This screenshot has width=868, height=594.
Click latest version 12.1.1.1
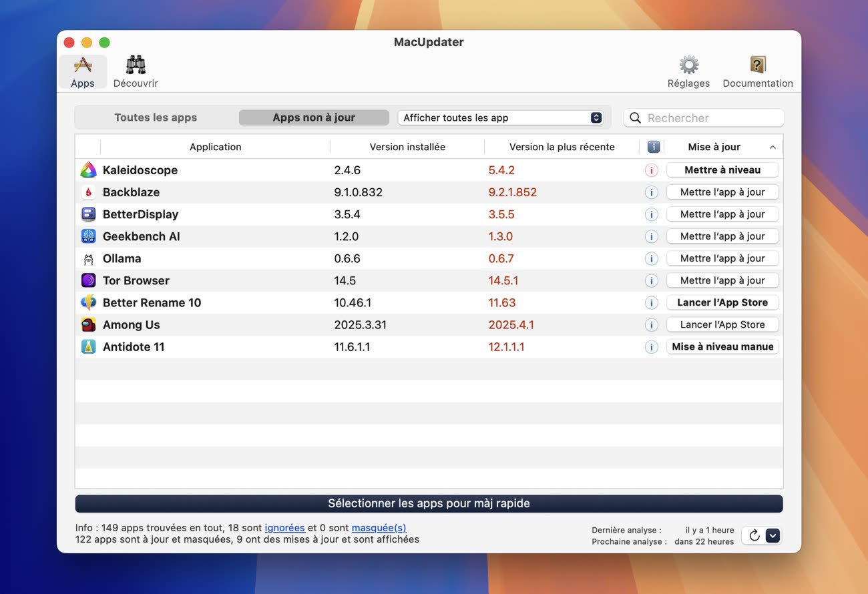tap(506, 346)
